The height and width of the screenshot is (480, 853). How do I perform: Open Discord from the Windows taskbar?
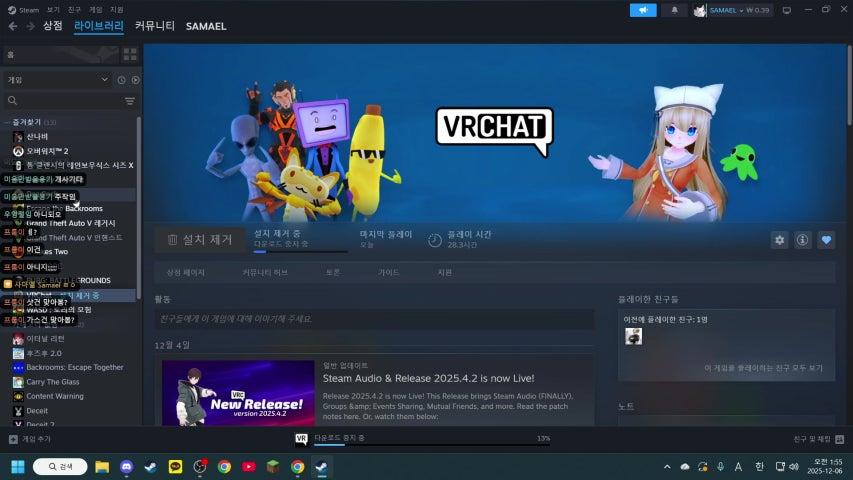tap(126, 466)
